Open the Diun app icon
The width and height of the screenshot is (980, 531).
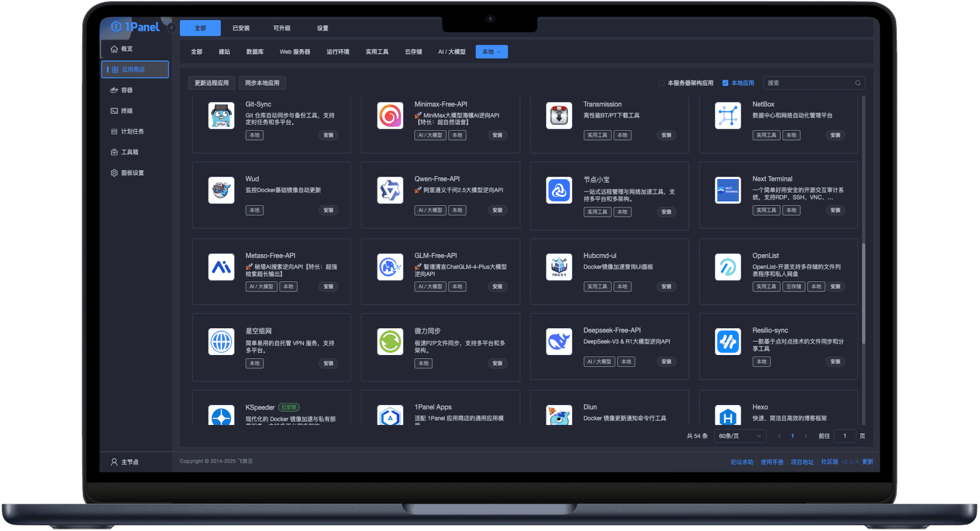point(559,415)
